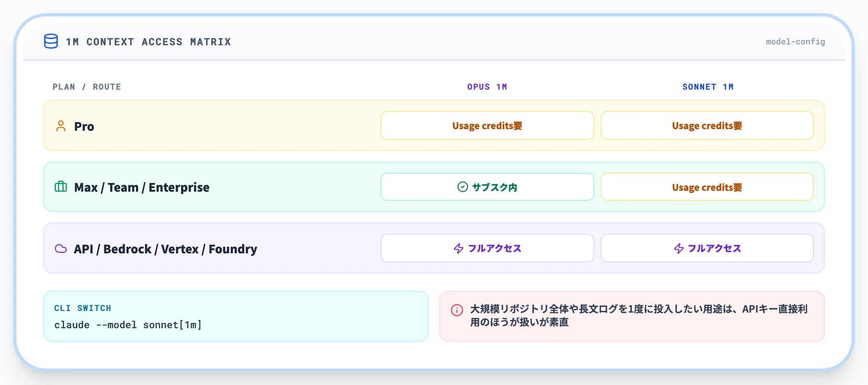Click the lightning icon in Sonnet フルアクセス badge

[679, 248]
